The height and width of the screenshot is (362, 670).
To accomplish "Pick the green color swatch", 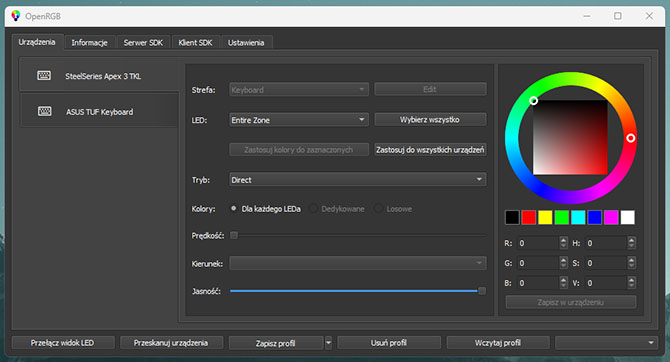I will [561, 217].
